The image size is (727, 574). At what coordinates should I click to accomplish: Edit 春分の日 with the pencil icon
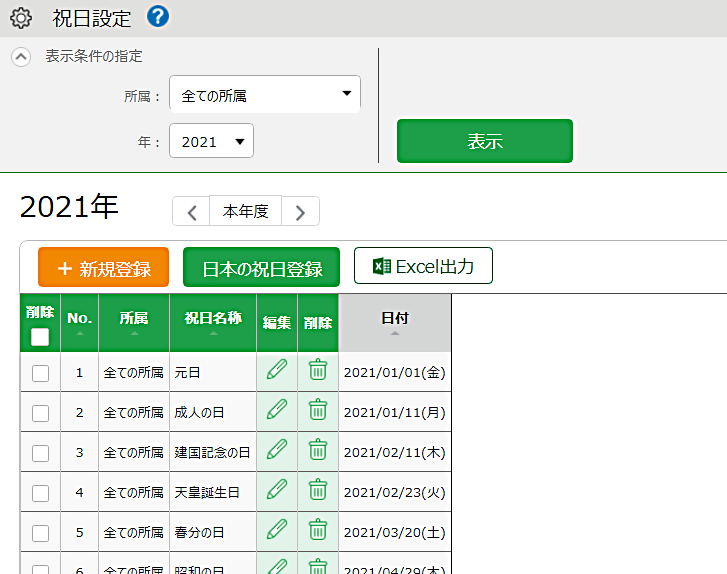(277, 529)
